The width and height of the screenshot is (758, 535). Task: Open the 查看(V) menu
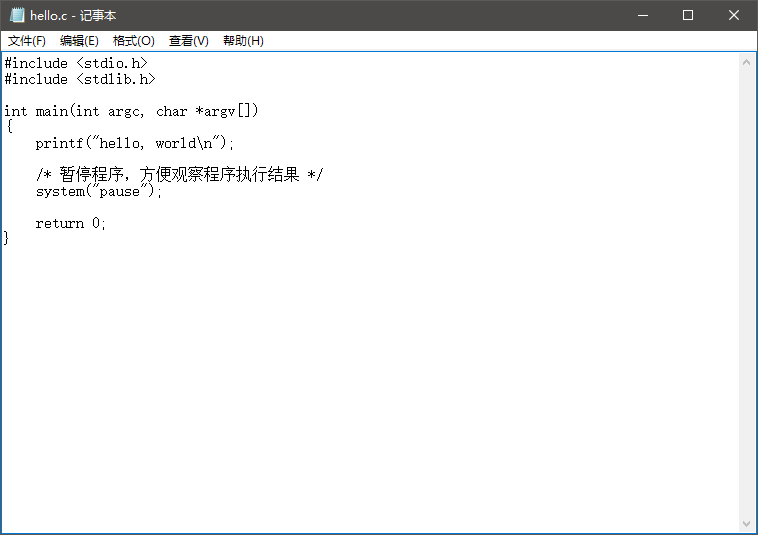coord(188,41)
